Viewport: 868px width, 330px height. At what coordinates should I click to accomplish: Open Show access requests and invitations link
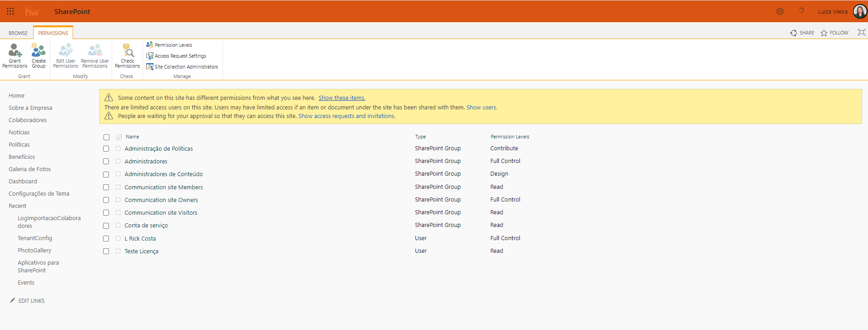346,116
